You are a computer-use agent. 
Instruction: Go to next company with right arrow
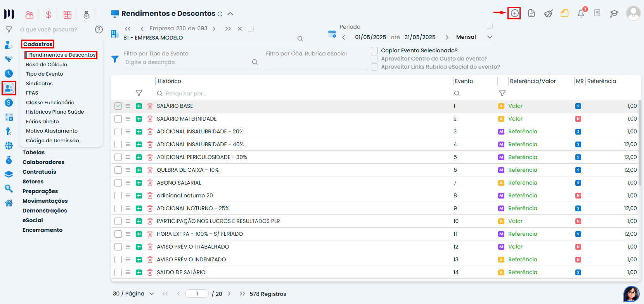click(214, 29)
